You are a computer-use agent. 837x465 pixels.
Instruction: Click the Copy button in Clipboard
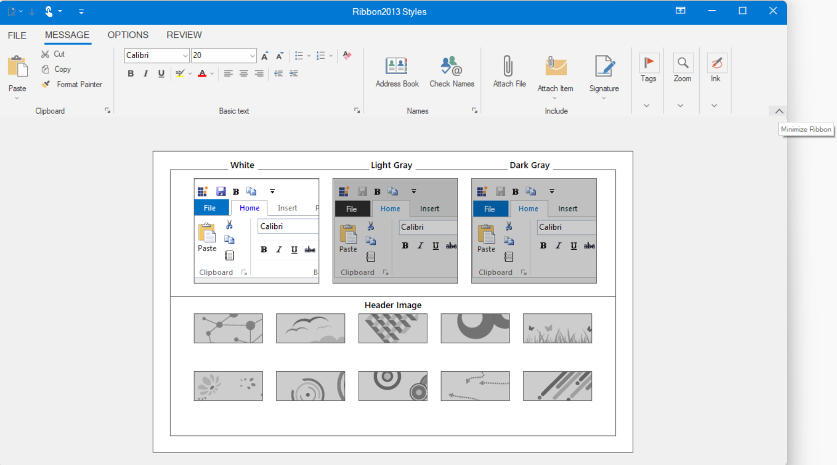(x=55, y=69)
